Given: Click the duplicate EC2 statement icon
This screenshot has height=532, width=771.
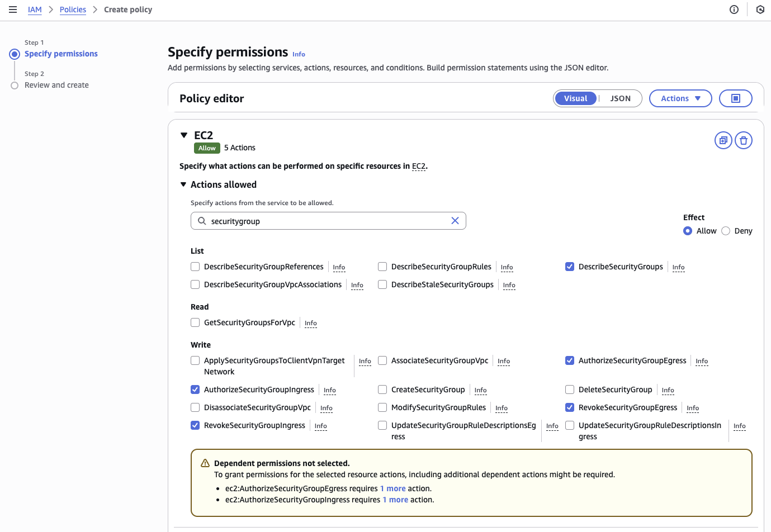Looking at the screenshot, I should [x=723, y=140].
